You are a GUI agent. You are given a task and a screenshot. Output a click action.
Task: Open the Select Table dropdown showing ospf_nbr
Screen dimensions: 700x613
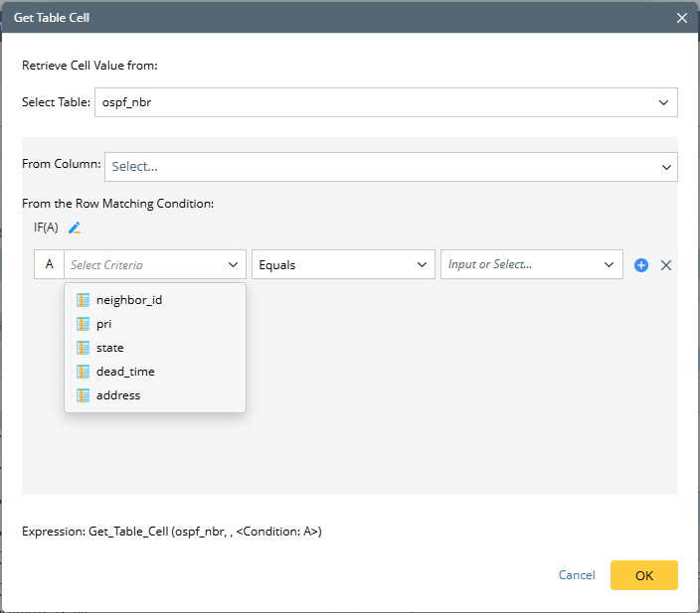coord(386,102)
